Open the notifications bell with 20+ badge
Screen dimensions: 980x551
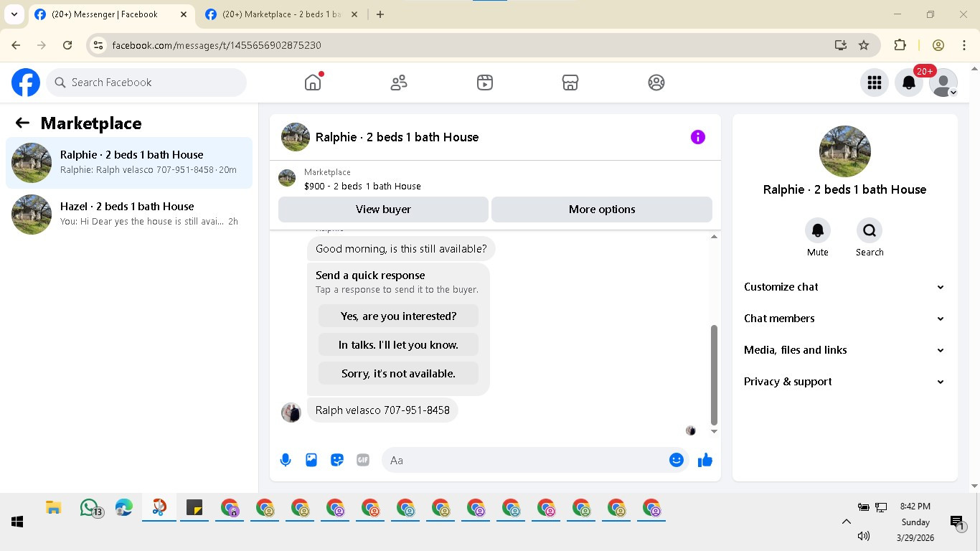pyautogui.click(x=909, y=83)
